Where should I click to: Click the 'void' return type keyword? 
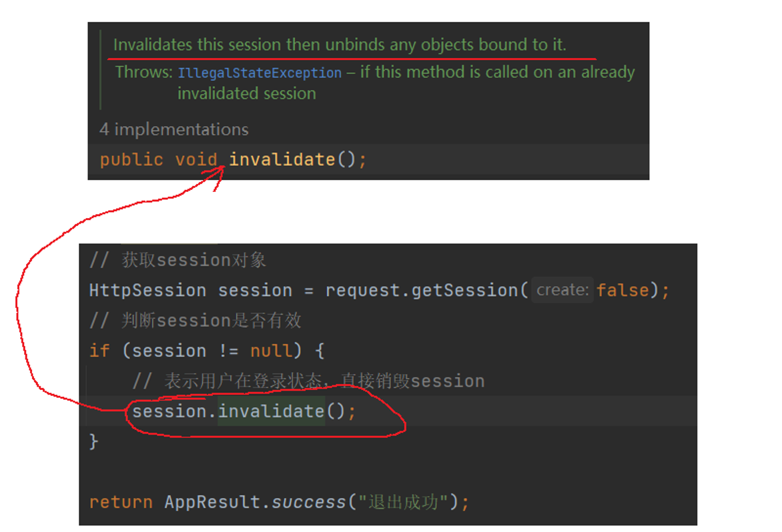click(196, 159)
